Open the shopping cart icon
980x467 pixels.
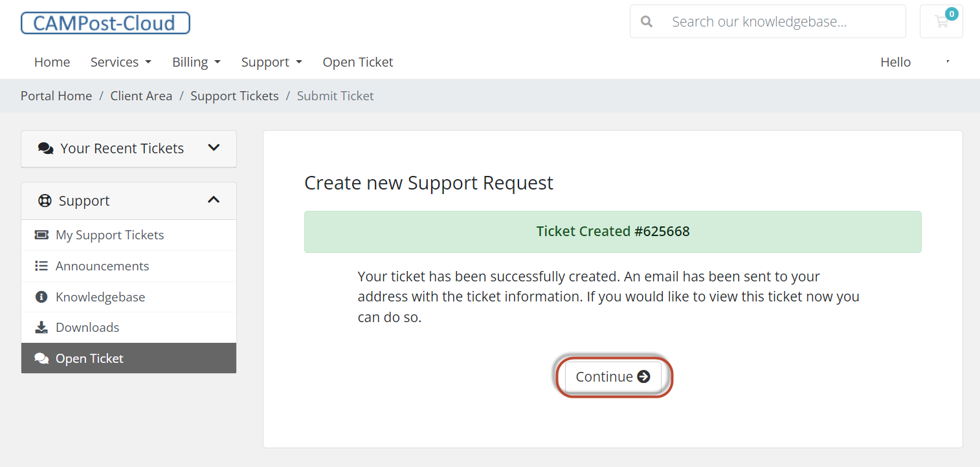941,22
